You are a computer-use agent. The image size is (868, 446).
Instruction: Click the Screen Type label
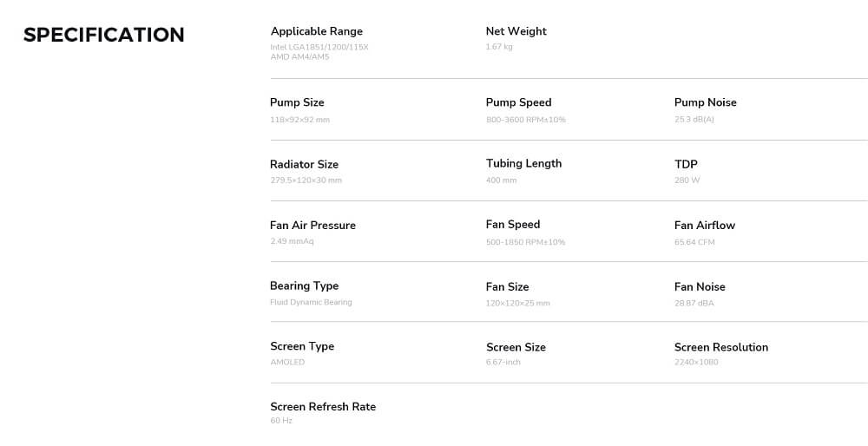pos(302,346)
